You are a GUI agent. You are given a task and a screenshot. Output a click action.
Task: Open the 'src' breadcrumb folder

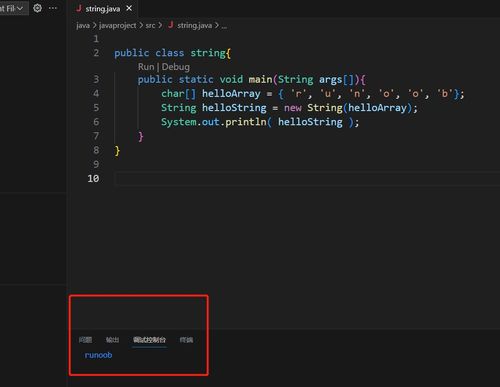point(150,25)
